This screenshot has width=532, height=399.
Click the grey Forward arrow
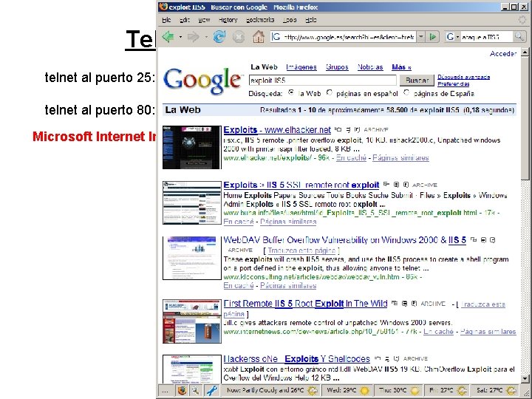[193, 37]
